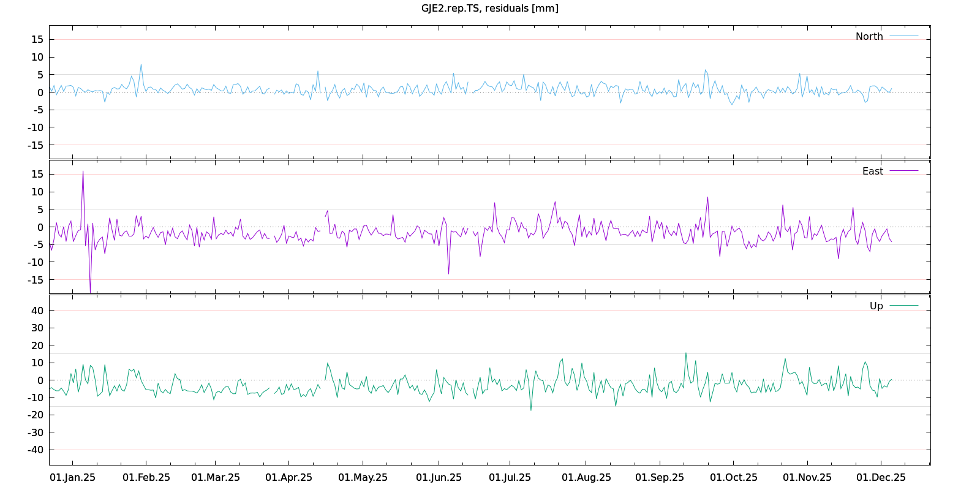Click the green Up legend line
Image resolution: width=980 pixels, height=490 pixels.
pyautogui.click(x=903, y=306)
